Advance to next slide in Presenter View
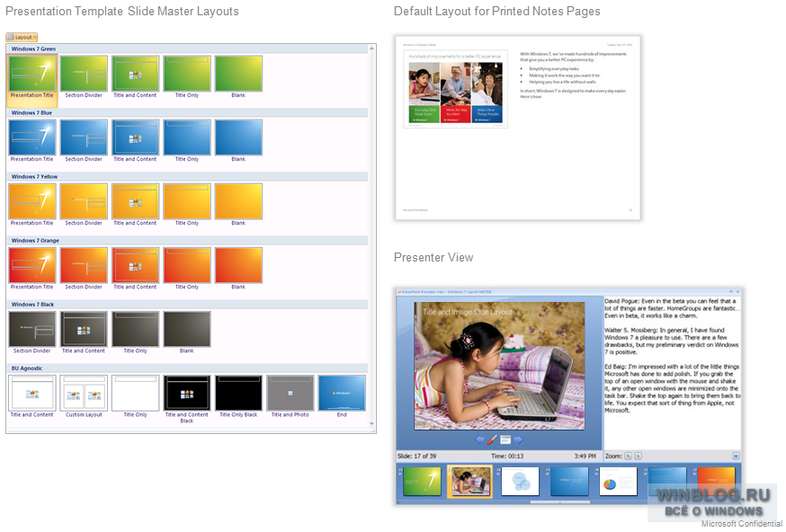 tap(518, 439)
